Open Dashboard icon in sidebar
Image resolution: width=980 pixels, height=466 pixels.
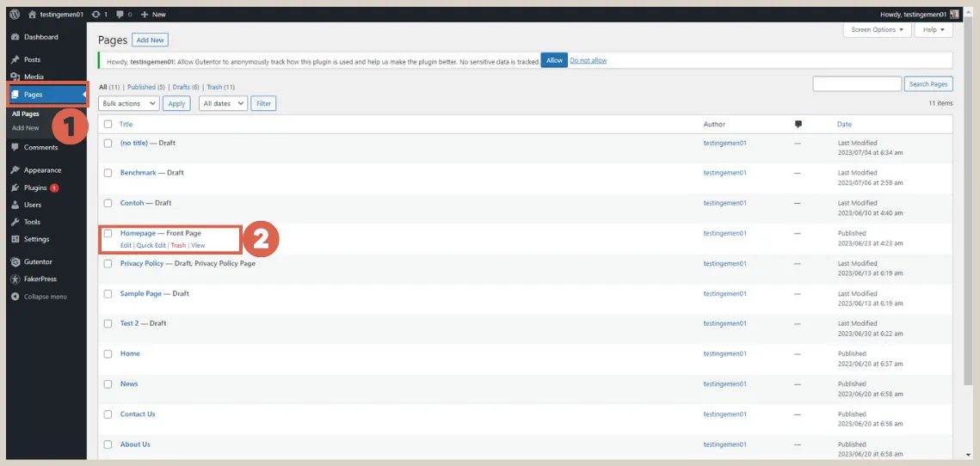coord(15,37)
